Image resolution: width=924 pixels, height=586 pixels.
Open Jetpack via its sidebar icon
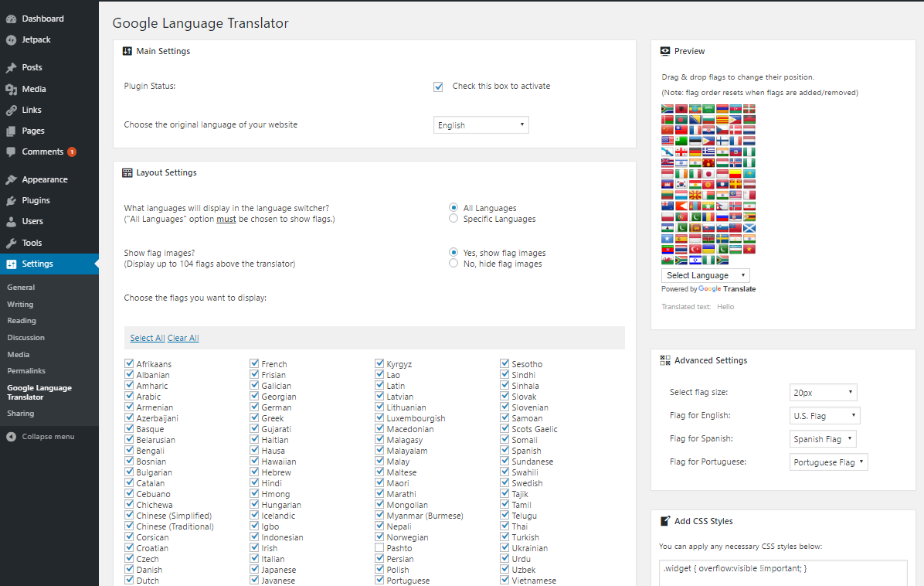point(11,39)
